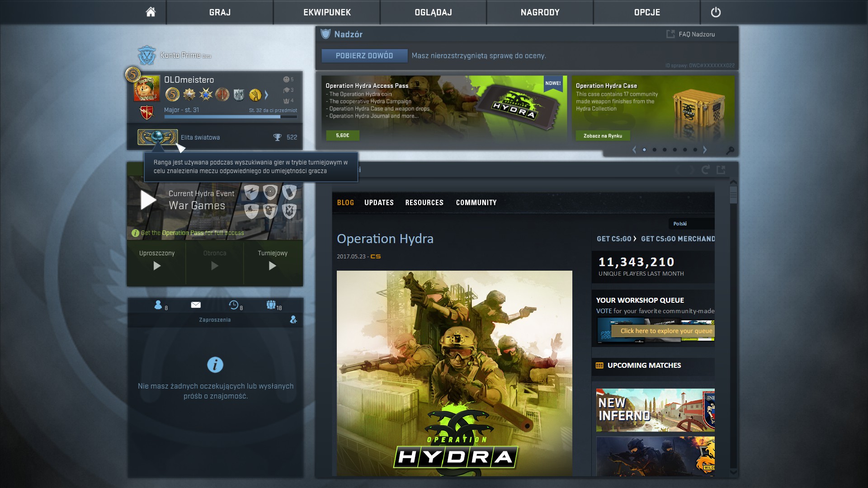Viewport: 868px width, 488px height.
Task: Select last dot in store carousel
Action: pos(695,150)
